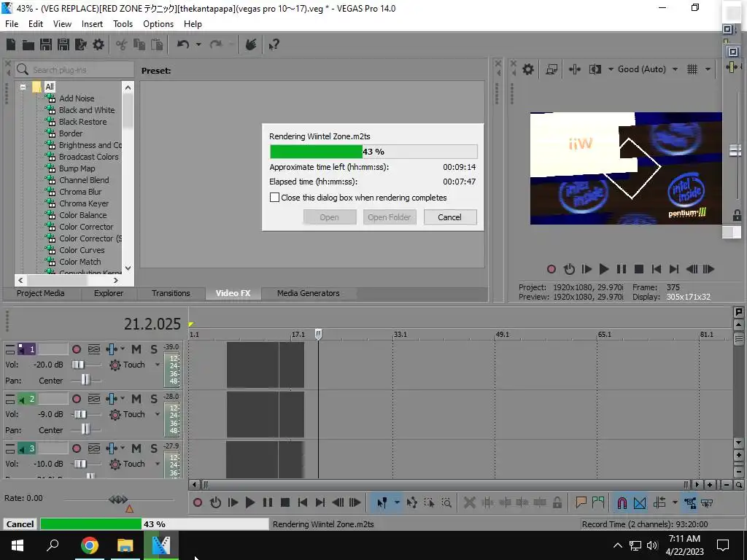747x560 pixels.
Task: Open the Normal Edit Tool dropdown arrow
Action: pyautogui.click(x=396, y=502)
